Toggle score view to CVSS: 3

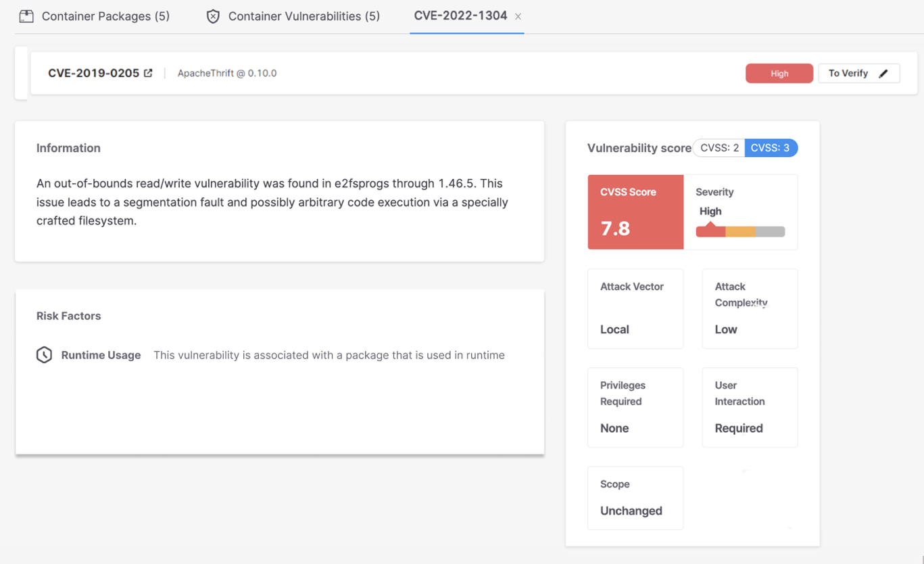click(771, 148)
